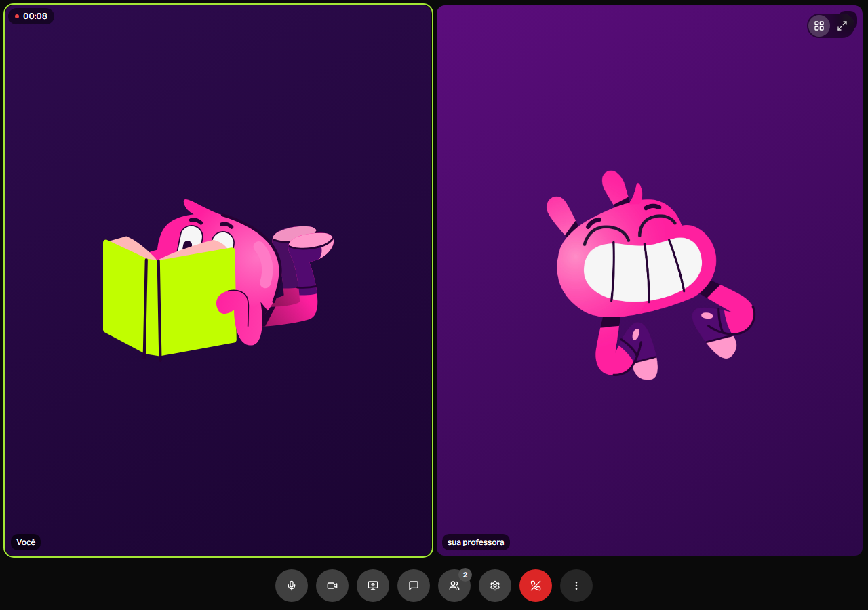Viewport: 868px width, 610px height.
Task: Switch to grid layout view
Action: pyautogui.click(x=819, y=26)
